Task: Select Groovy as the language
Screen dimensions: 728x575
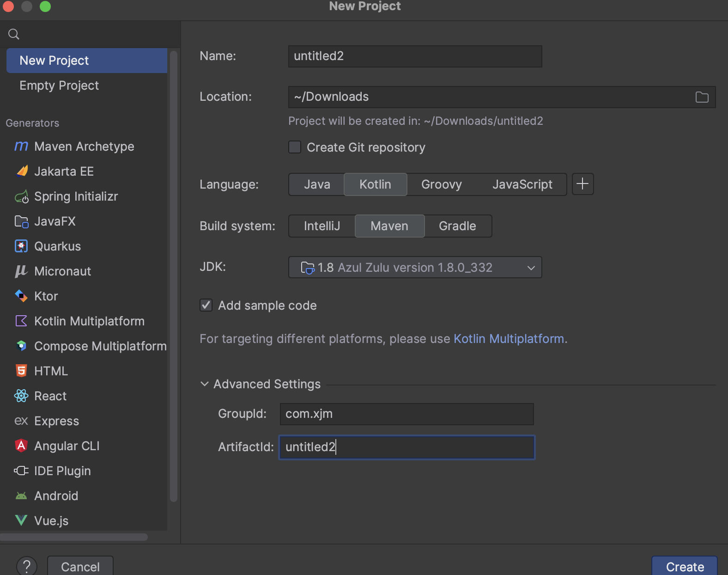Action: [x=441, y=184]
